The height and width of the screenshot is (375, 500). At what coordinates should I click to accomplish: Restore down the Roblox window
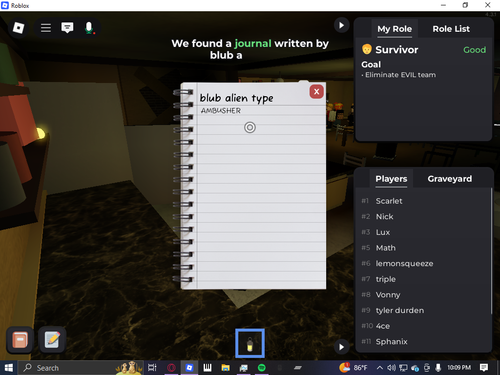pos(465,5)
